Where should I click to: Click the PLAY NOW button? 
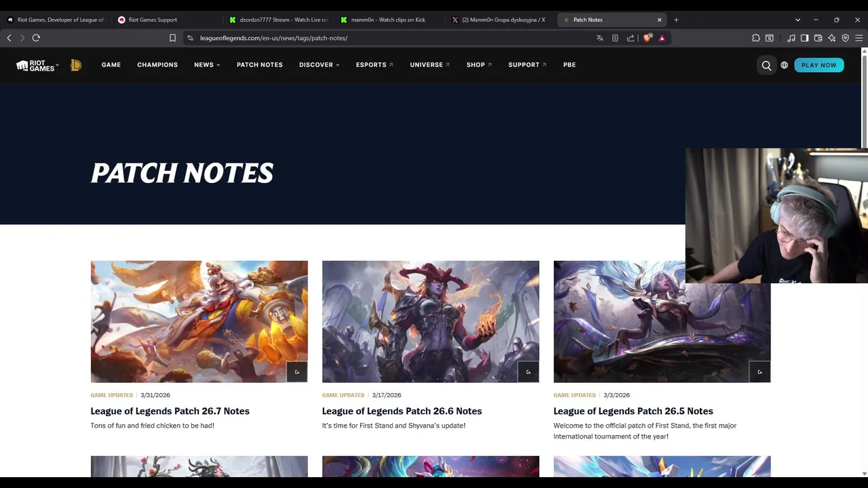[819, 65]
